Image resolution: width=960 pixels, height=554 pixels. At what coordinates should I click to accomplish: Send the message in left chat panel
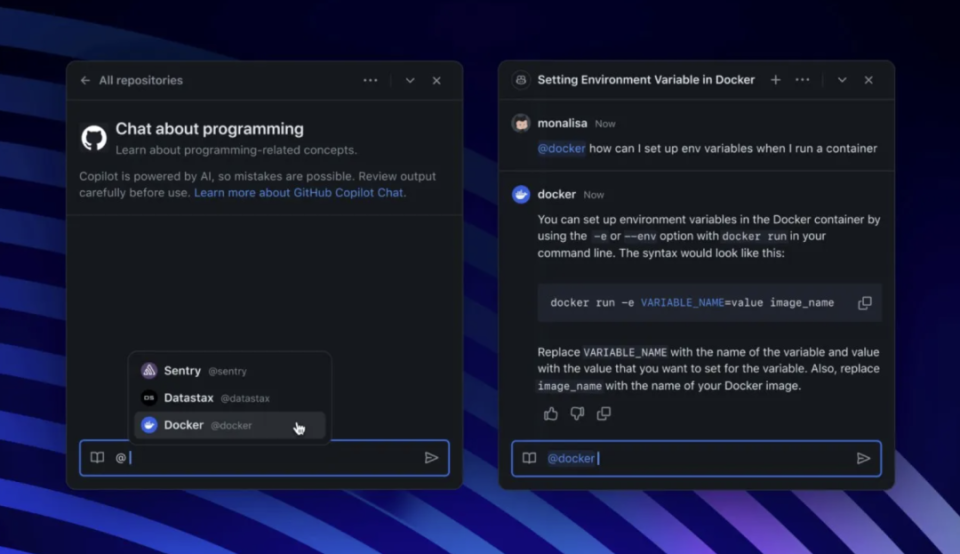click(x=431, y=458)
